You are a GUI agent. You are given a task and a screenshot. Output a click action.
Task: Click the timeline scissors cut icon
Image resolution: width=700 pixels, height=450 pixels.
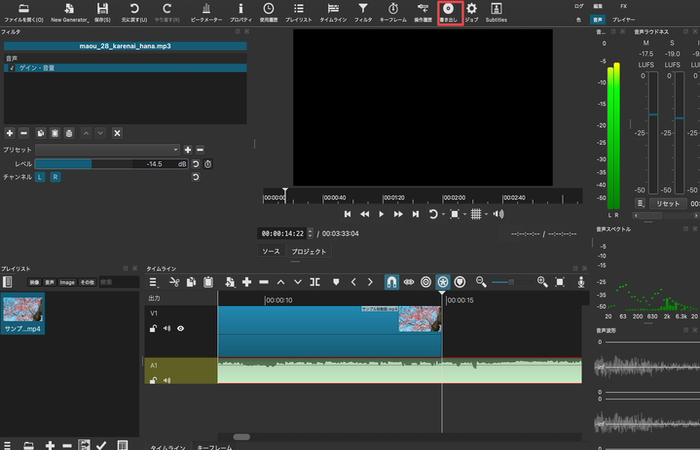(174, 282)
